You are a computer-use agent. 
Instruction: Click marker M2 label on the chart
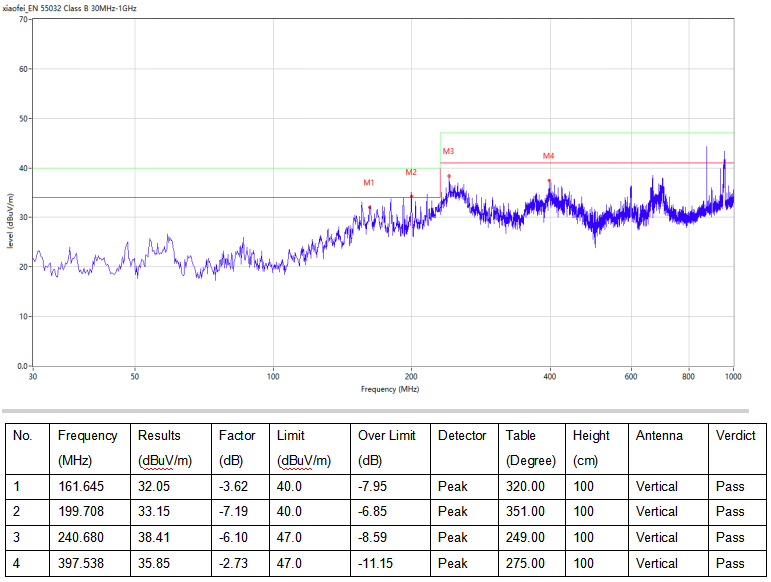point(411,172)
